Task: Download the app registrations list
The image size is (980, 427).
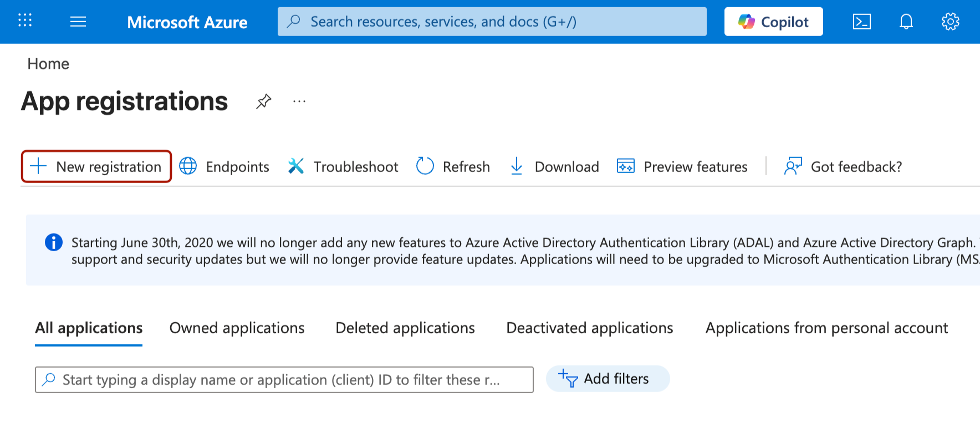Action: pyautogui.click(x=554, y=166)
